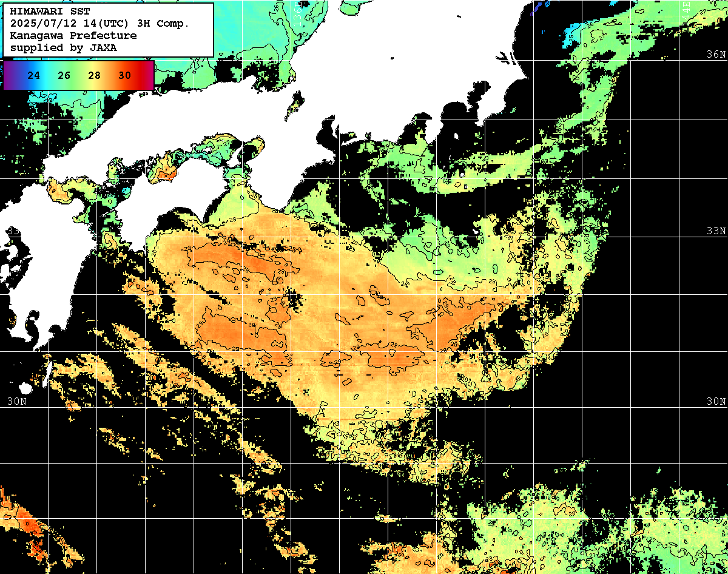Click the 'supplied by JAXA' credit

coord(63,47)
